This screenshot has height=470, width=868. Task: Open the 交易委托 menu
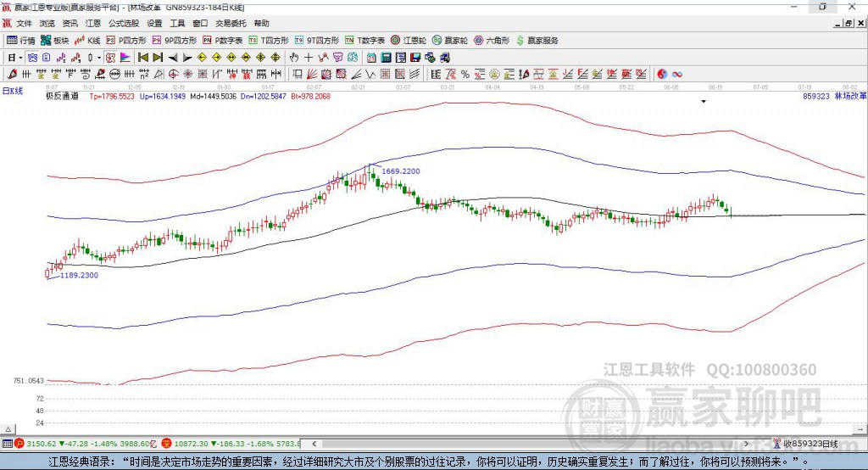[x=231, y=23]
